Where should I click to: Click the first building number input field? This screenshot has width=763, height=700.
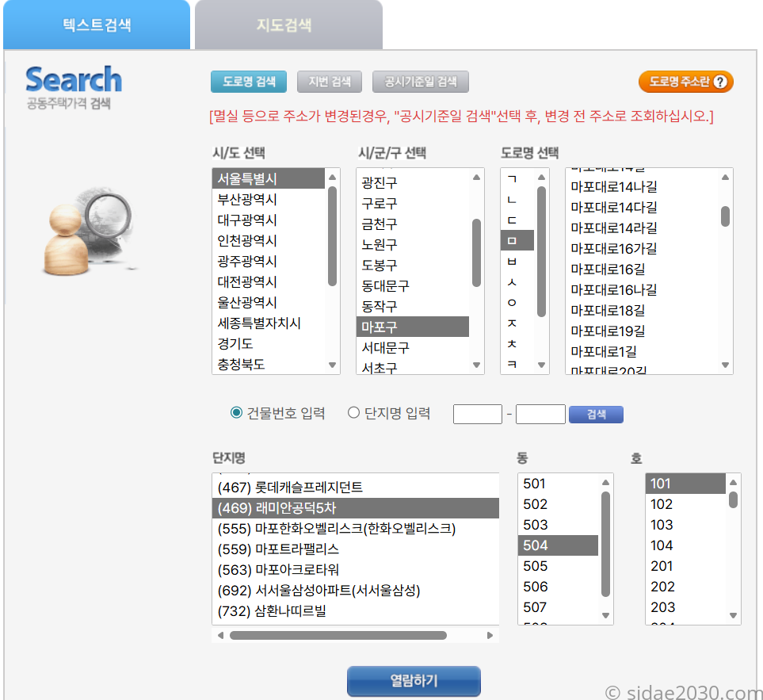click(477, 413)
